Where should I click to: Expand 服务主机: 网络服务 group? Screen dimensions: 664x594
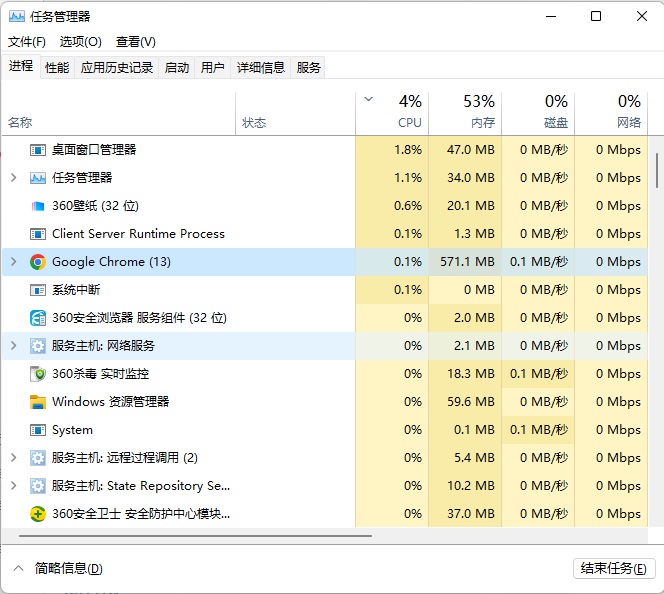pyautogui.click(x=14, y=346)
